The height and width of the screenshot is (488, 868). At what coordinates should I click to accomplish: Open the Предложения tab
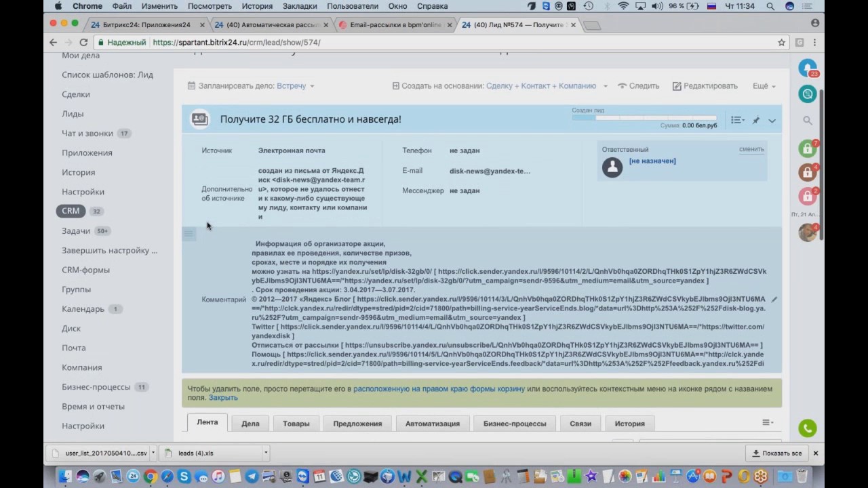point(357,423)
